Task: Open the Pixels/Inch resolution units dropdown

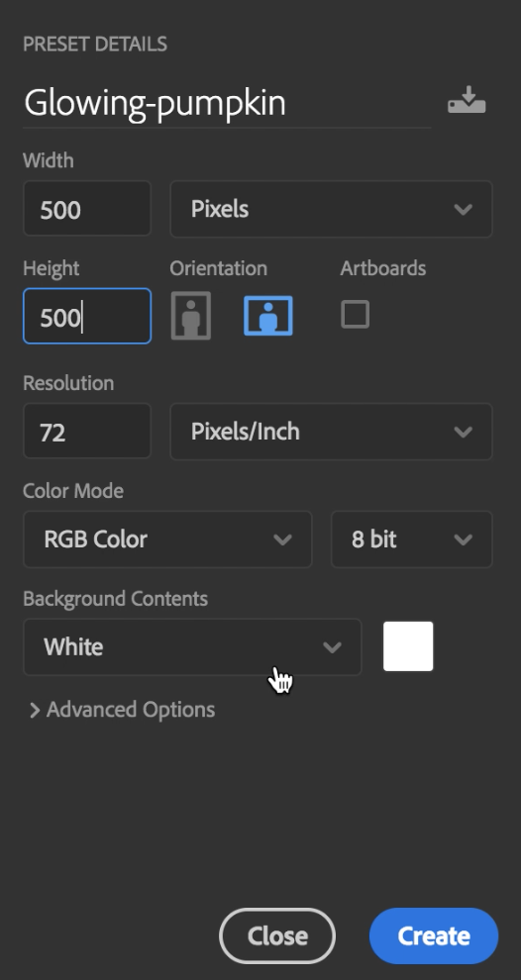Action: 331,432
